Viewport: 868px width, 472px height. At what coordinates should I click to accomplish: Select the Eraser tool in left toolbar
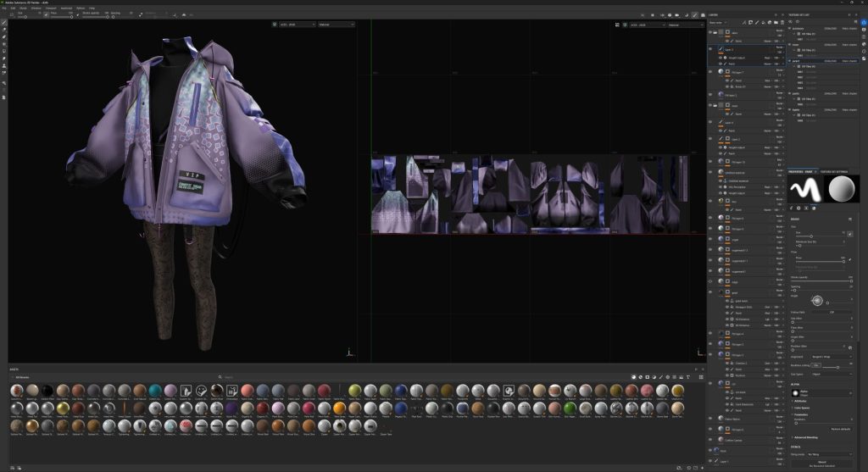point(4,31)
